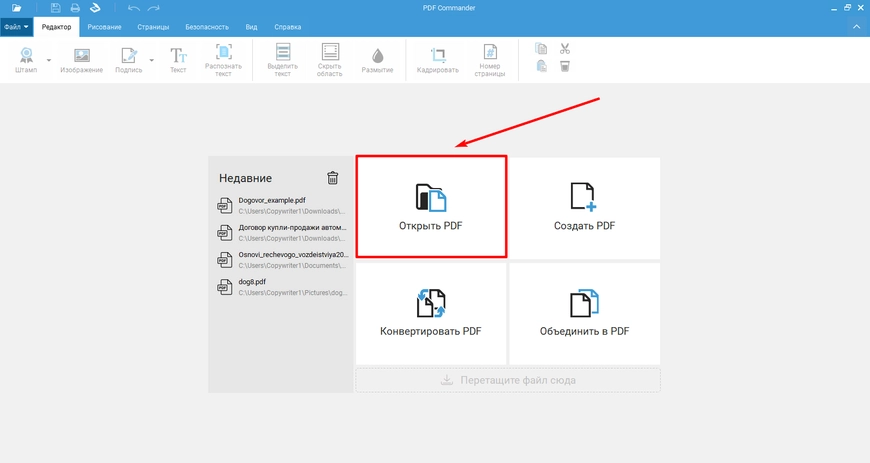Select the Текст text tool
This screenshot has height=463, width=870.
click(x=178, y=60)
